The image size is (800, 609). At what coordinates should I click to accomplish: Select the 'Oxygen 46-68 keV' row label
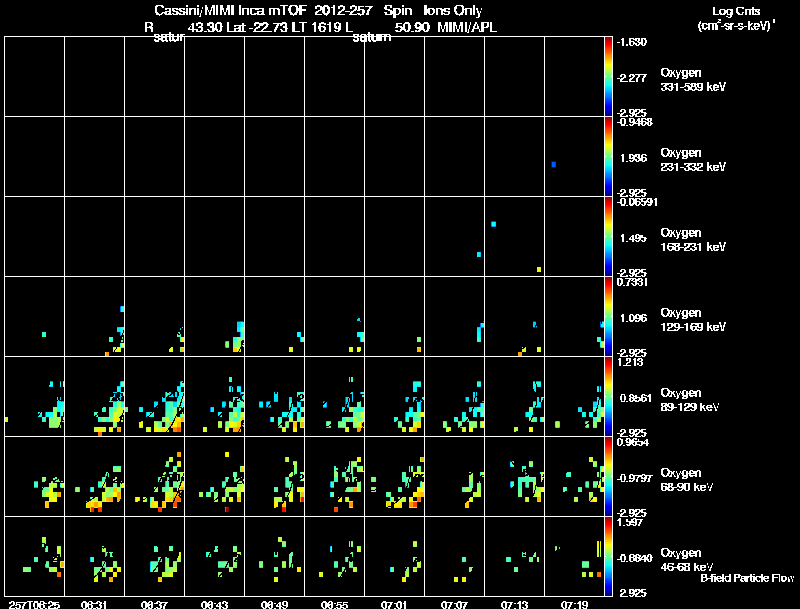(x=687, y=560)
